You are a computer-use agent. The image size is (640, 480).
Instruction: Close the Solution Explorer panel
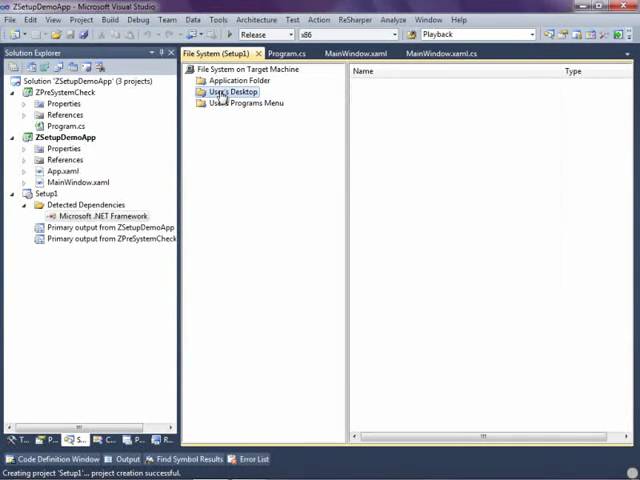(x=171, y=52)
